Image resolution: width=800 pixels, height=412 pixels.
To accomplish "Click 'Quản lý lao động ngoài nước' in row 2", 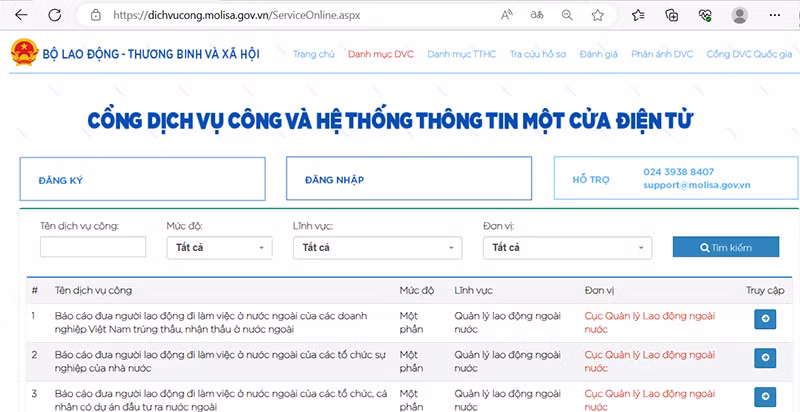I will (x=508, y=361).
